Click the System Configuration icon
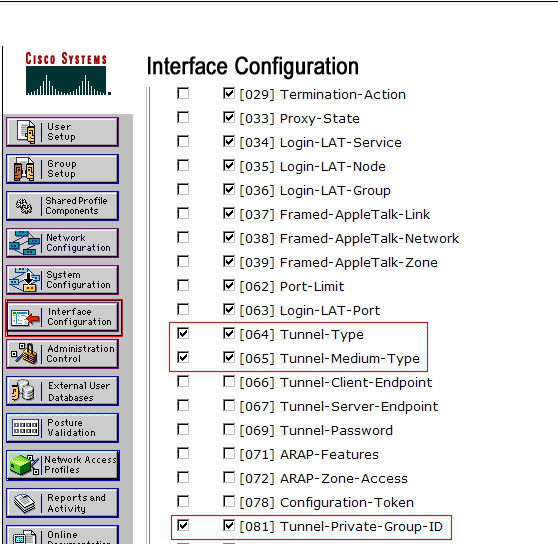This screenshot has height=544, width=558. coord(24,280)
